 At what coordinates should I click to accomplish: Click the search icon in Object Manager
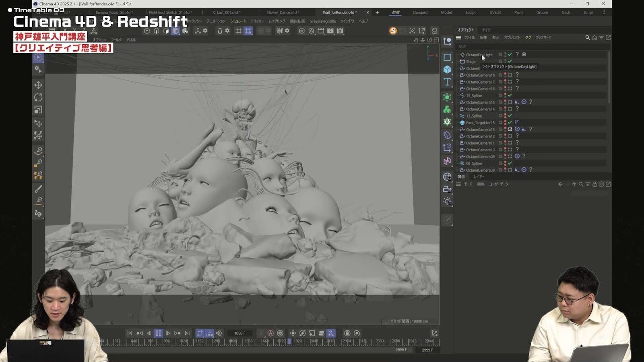[x=587, y=37]
